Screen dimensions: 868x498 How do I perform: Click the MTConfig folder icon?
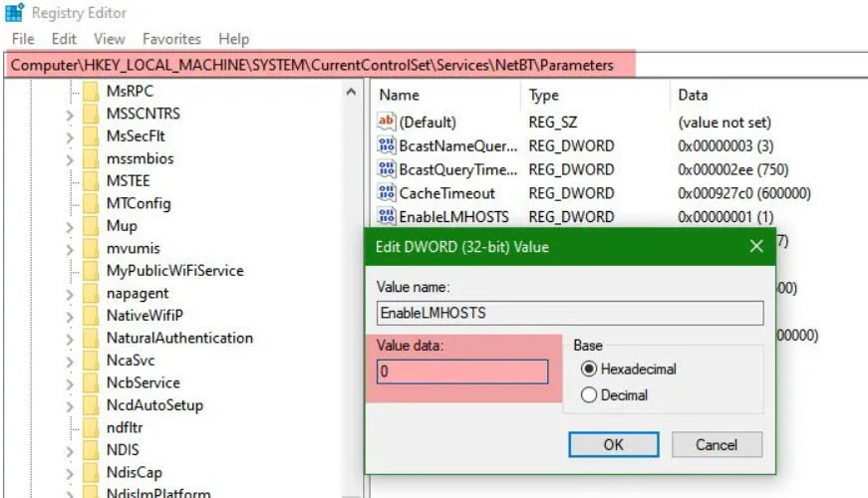[91, 203]
